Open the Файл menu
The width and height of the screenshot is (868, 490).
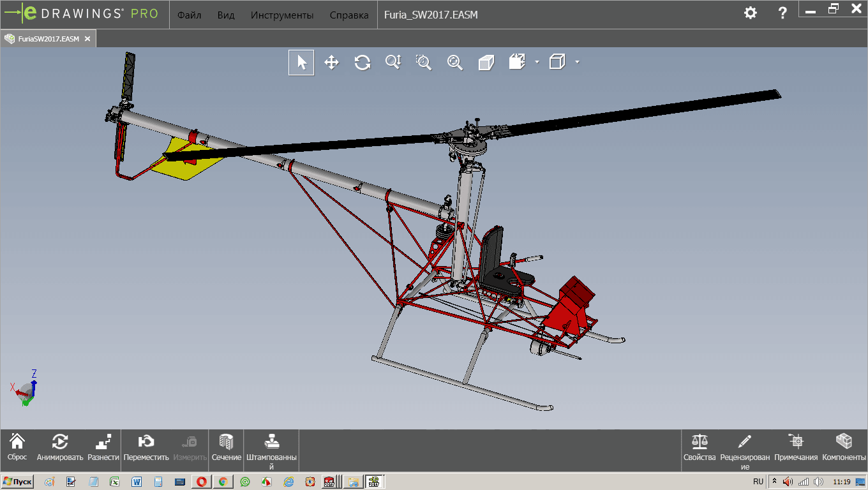(x=190, y=15)
